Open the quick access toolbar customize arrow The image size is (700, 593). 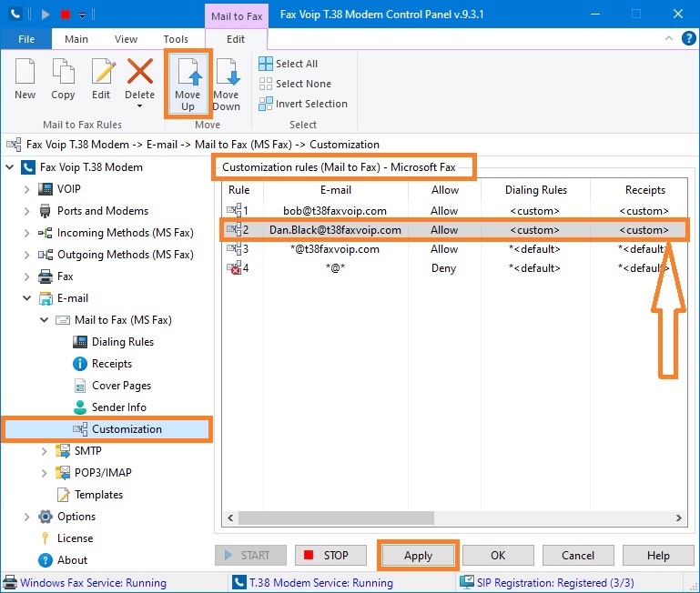click(x=82, y=15)
